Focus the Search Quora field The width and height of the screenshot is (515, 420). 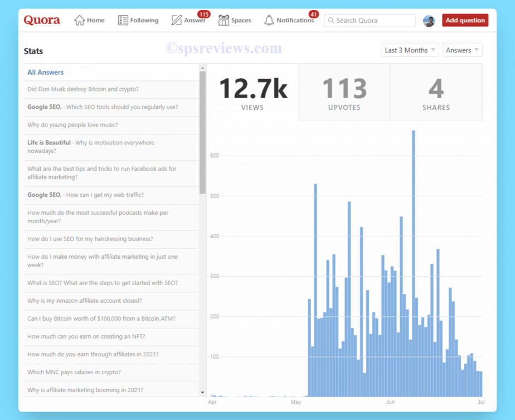tap(370, 21)
